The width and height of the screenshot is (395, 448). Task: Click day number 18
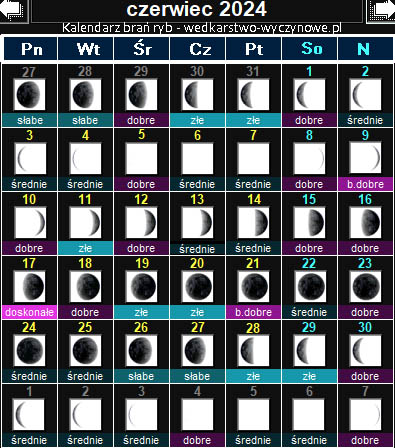(85, 263)
